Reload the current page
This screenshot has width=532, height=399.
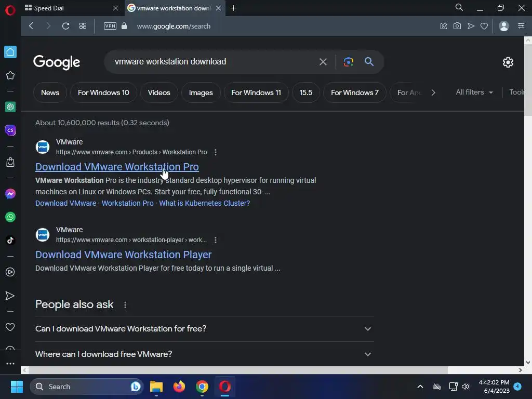click(65, 26)
